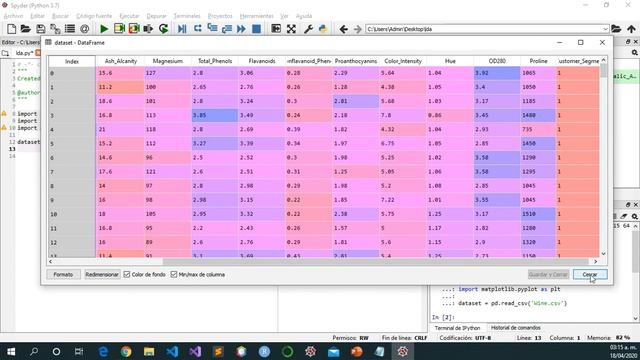Click the Redimensionar button
640x360 pixels.
coord(102,274)
